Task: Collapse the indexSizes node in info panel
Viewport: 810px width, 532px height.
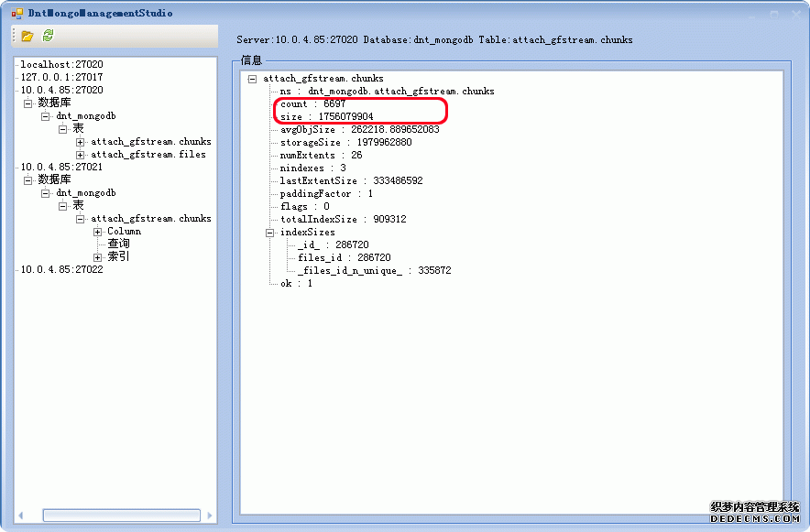Action: (x=270, y=233)
